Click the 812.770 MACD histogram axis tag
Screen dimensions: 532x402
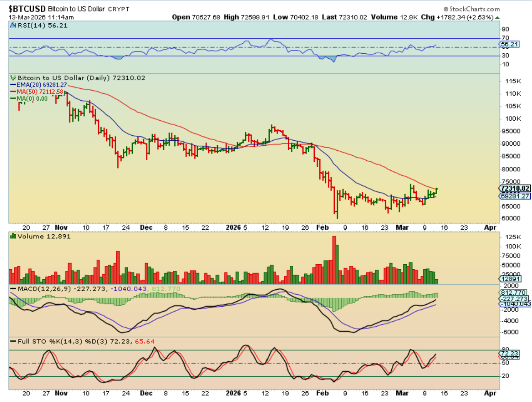[513, 293]
